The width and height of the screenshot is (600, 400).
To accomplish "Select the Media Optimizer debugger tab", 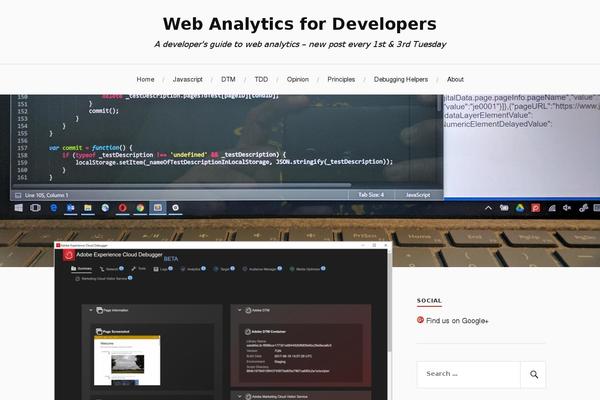I will point(308,269).
